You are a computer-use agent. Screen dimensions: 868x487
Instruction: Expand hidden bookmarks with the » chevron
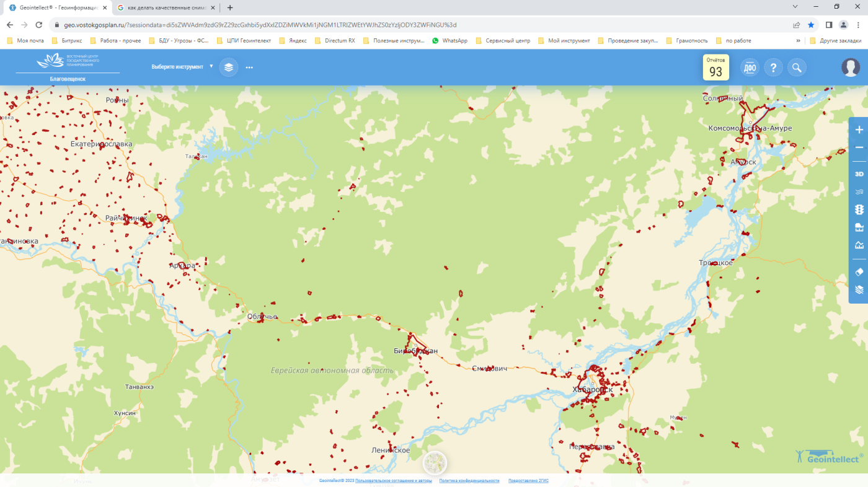coord(798,40)
